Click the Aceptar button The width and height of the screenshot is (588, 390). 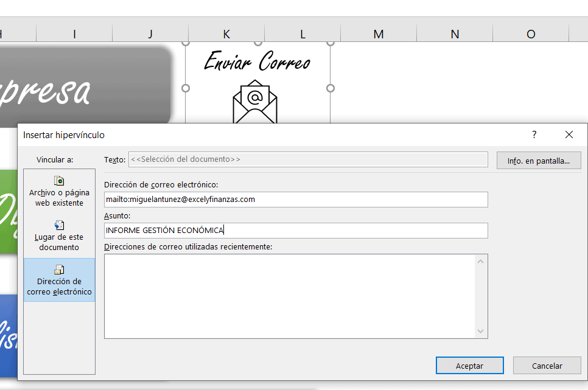coord(469,365)
